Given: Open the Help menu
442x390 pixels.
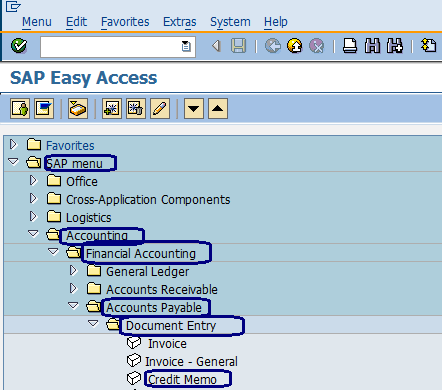Looking at the screenshot, I should point(276,22).
